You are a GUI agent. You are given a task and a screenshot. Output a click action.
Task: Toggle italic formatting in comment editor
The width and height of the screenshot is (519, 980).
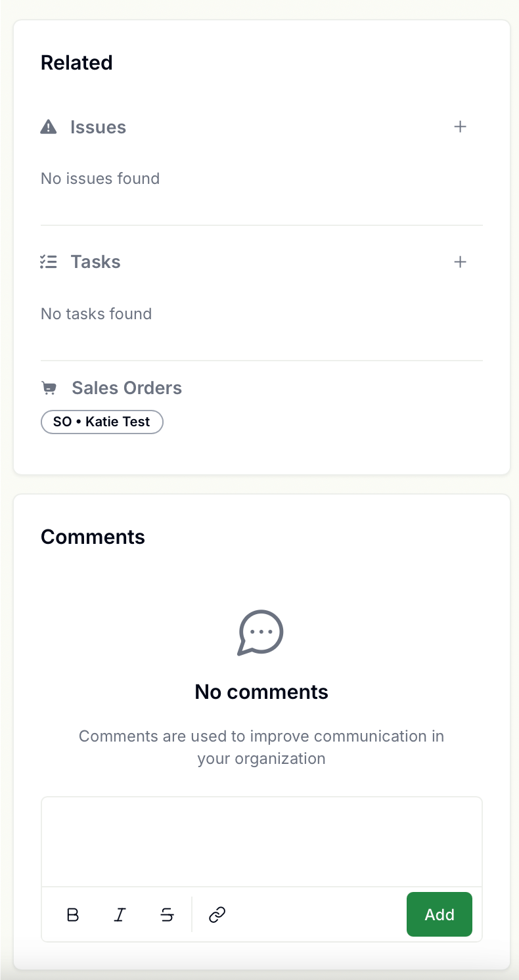coord(120,914)
